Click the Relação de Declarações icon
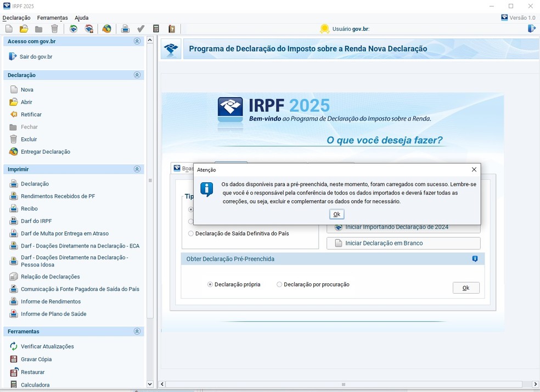540x392 pixels. click(13, 277)
